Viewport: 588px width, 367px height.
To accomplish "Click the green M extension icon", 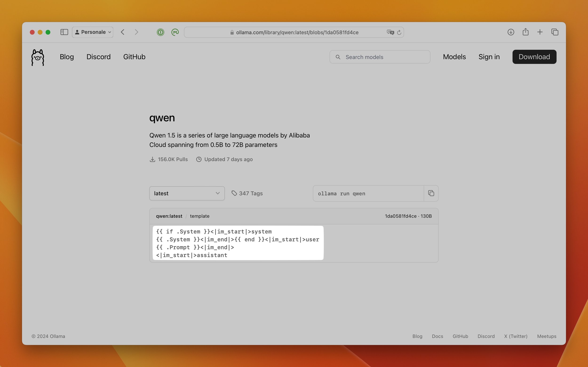I will click(x=175, y=32).
